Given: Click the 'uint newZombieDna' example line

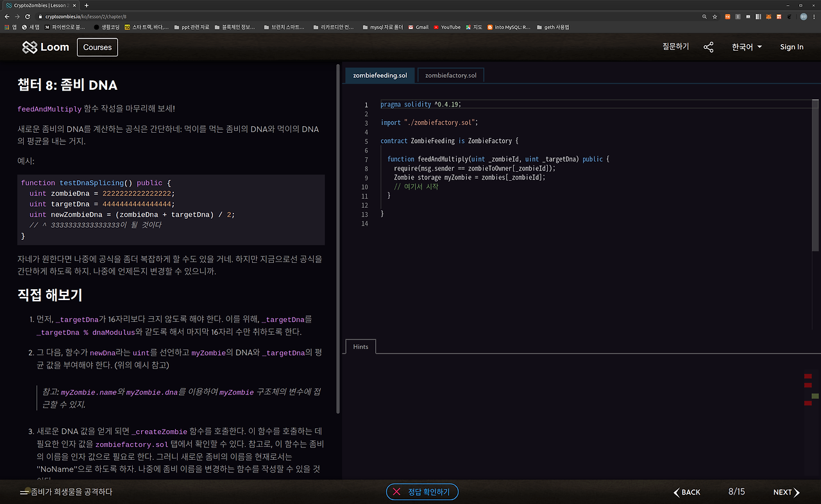Looking at the screenshot, I should click(x=132, y=215).
